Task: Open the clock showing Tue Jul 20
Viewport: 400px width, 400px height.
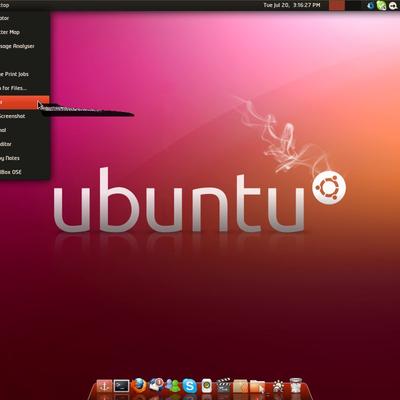Action: pos(292,5)
